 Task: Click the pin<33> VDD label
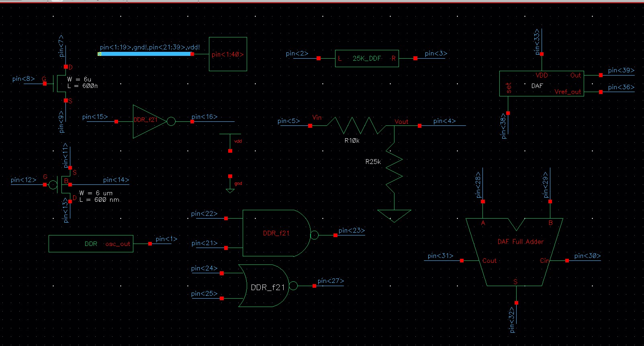[537, 42]
